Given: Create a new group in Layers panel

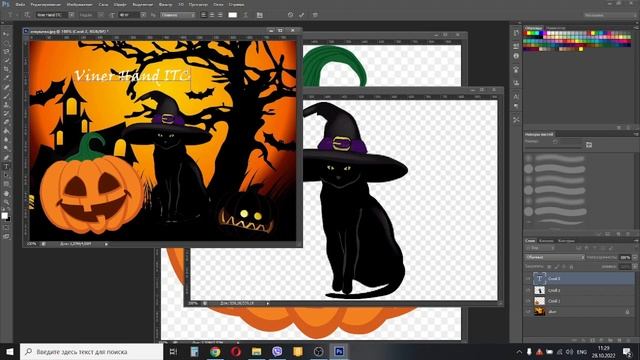Looking at the screenshot, I should pos(610,340).
